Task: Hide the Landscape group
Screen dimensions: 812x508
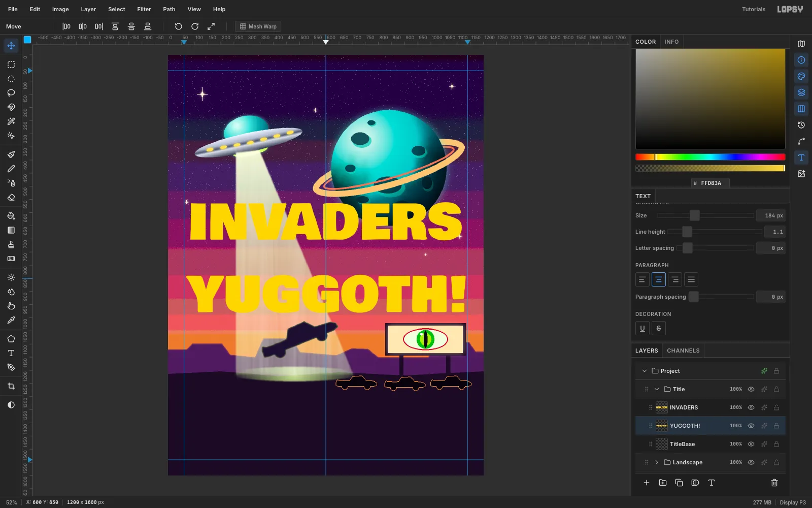Action: [751, 462]
